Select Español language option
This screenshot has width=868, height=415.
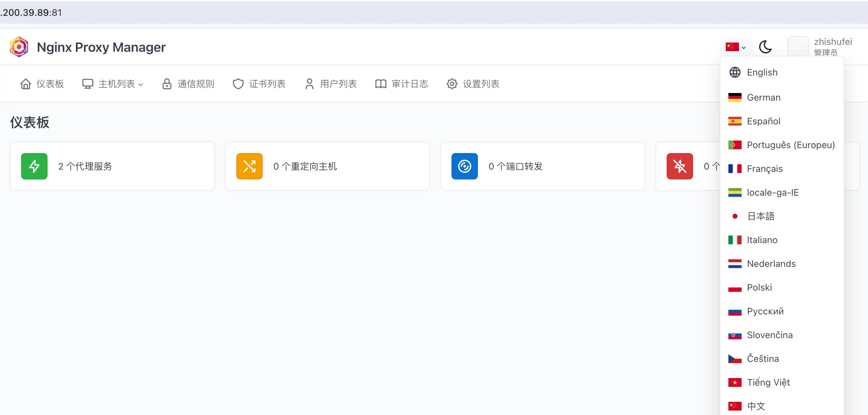coord(782,121)
